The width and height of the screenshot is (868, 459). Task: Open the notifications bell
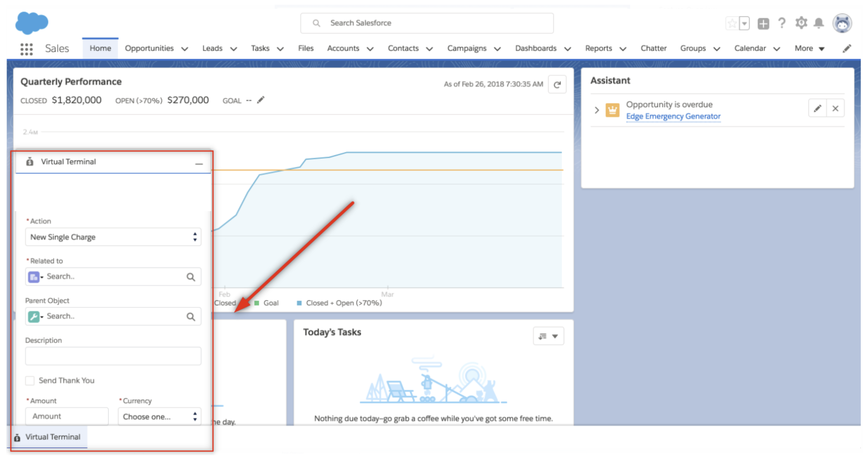[819, 23]
